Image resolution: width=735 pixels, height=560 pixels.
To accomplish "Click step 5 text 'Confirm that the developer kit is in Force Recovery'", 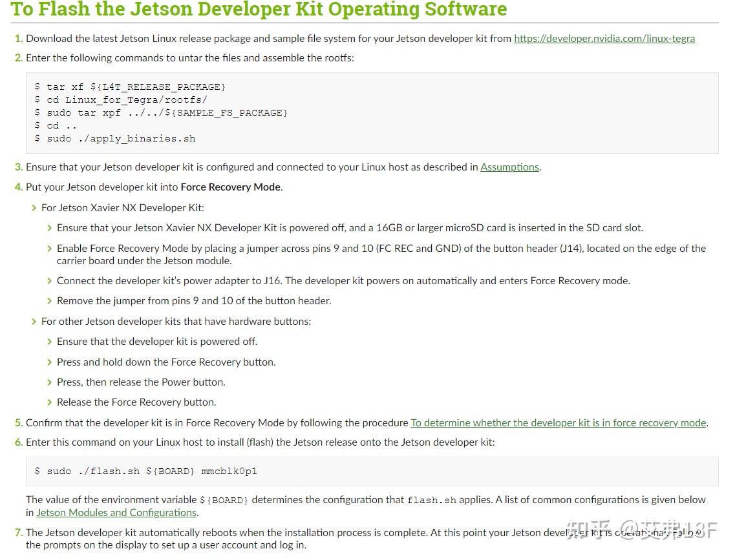I will (217, 423).
